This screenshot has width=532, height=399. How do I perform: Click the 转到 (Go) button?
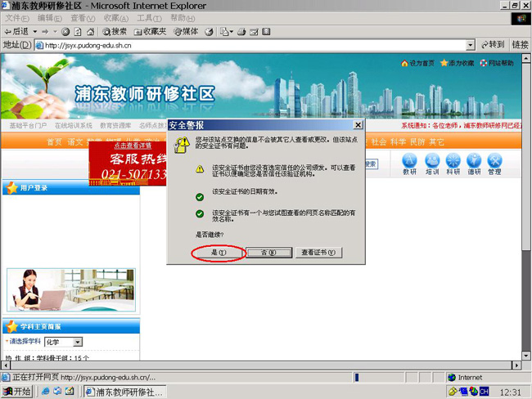click(492, 45)
